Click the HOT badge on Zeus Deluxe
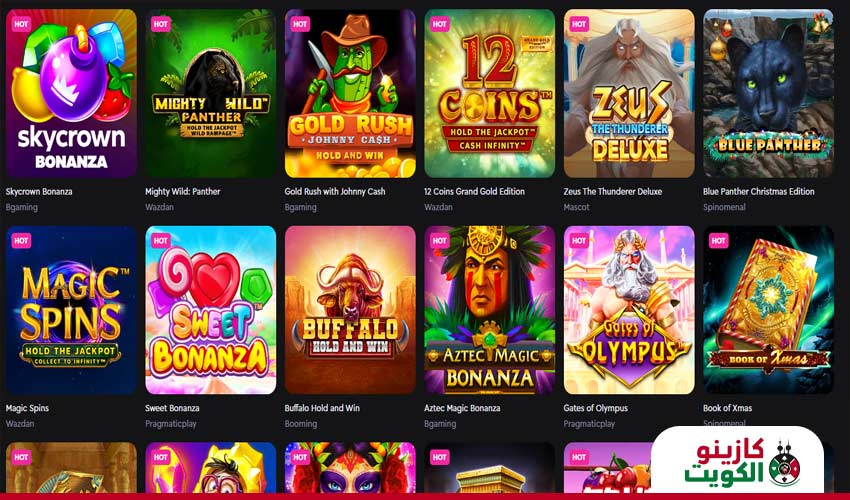Image resolution: width=850 pixels, height=500 pixels. (x=579, y=24)
